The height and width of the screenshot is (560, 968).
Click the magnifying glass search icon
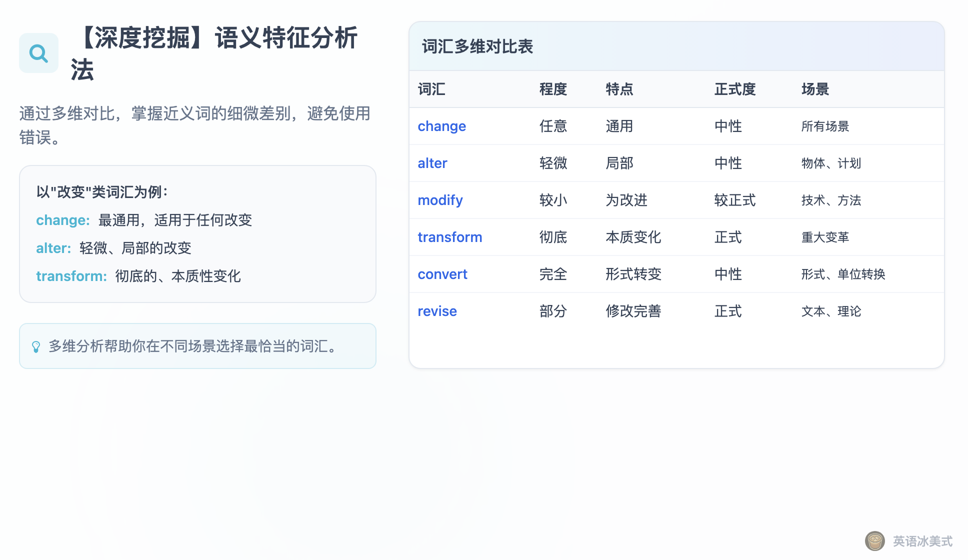[38, 53]
